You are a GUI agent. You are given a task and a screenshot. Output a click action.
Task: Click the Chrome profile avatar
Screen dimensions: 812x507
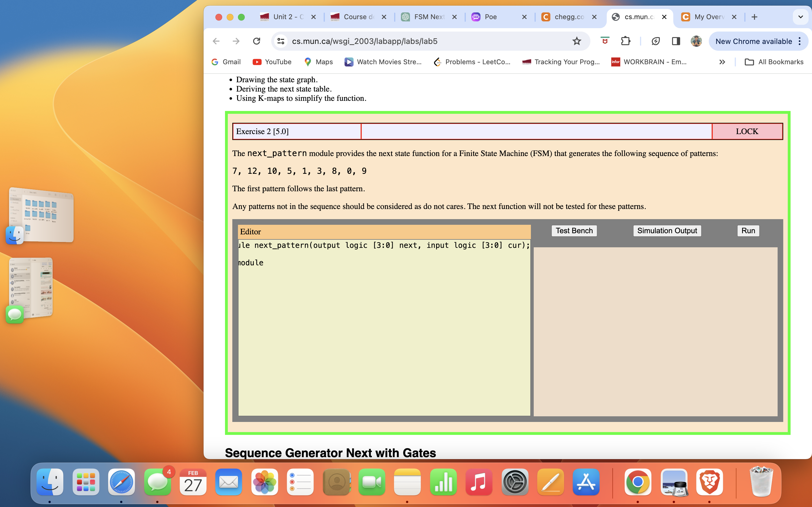[696, 41]
